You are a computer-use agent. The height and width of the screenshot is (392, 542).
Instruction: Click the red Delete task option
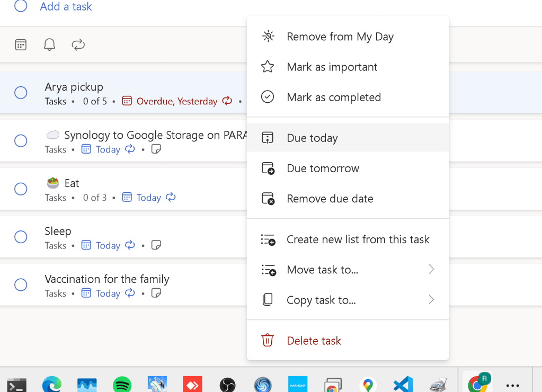(x=348, y=341)
